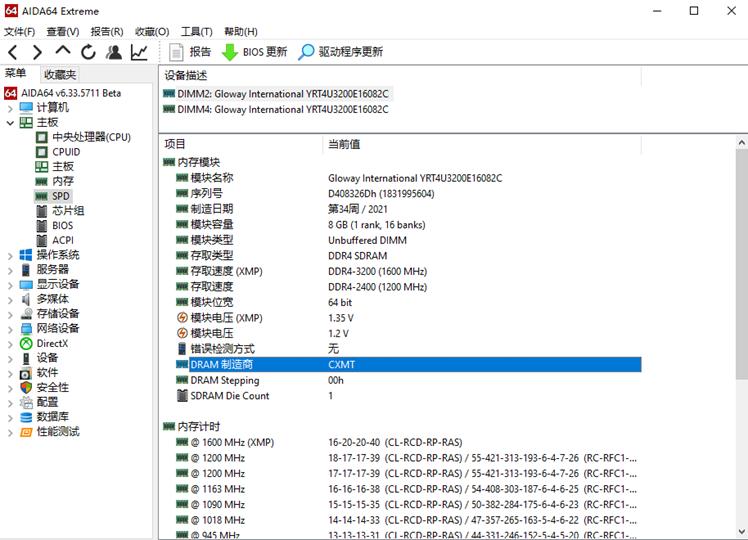This screenshot has height=540, width=748.
Task: Select the highlighted DRAM 制造商 row
Action: pyautogui.click(x=408, y=364)
